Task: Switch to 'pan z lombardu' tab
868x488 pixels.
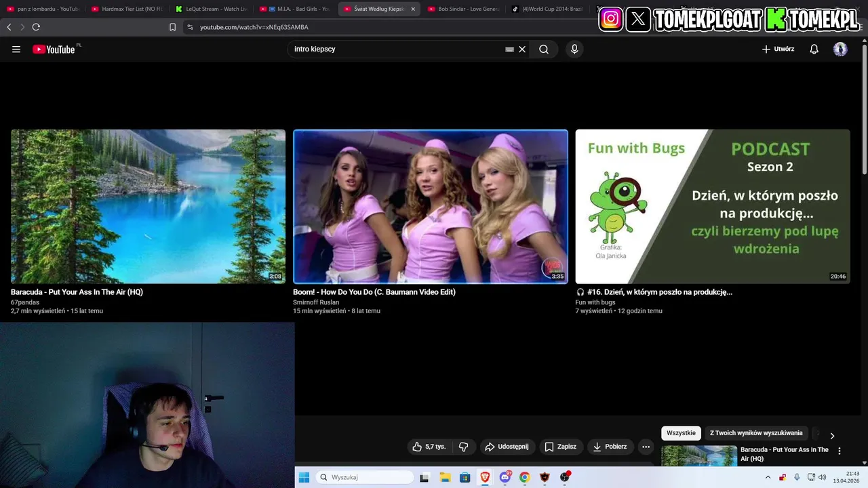Action: click(x=43, y=9)
